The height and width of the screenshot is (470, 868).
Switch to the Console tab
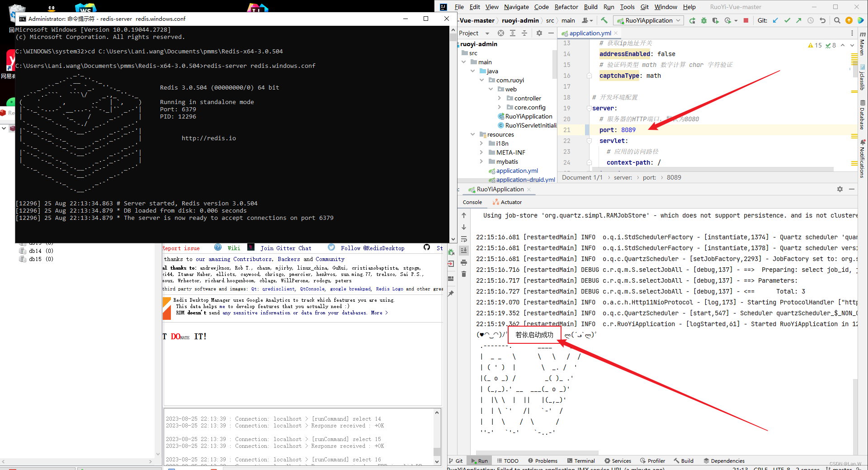472,202
